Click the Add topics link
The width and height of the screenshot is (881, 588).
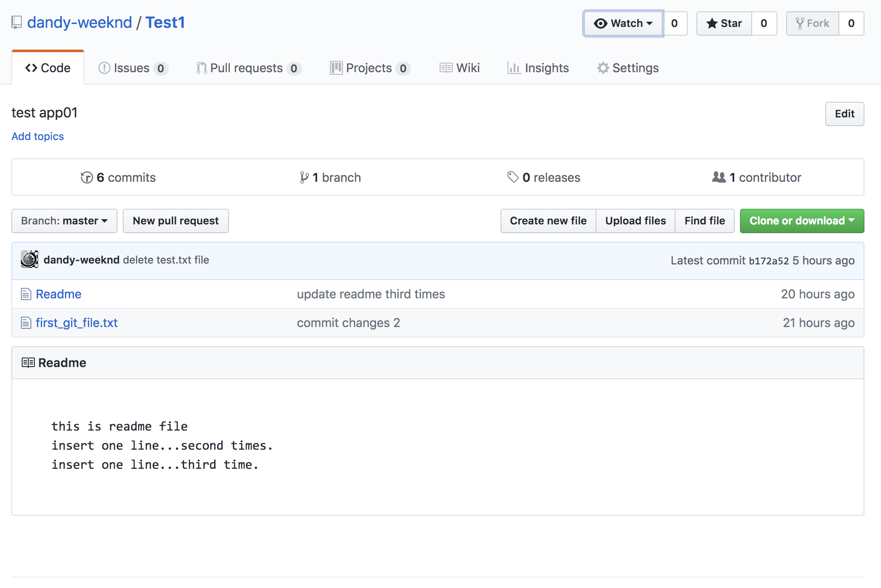pos(38,137)
